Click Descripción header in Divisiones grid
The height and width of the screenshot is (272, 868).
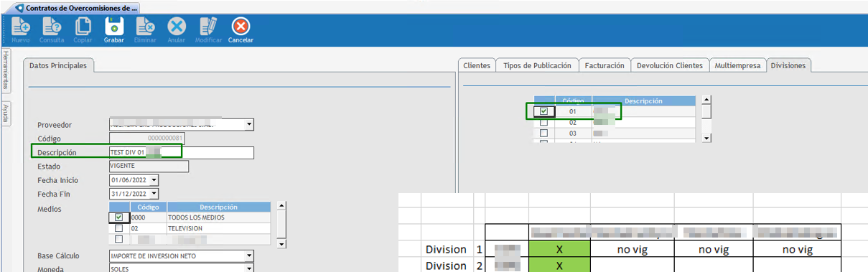pyautogui.click(x=643, y=101)
